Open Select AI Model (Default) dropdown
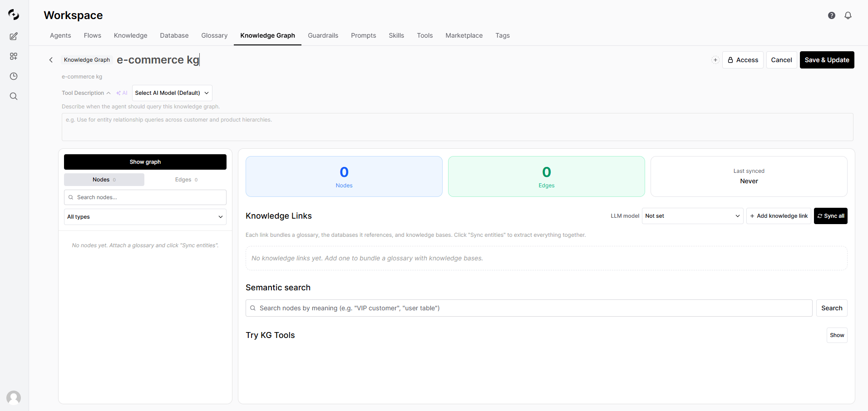Image resolution: width=868 pixels, height=411 pixels. click(x=172, y=93)
